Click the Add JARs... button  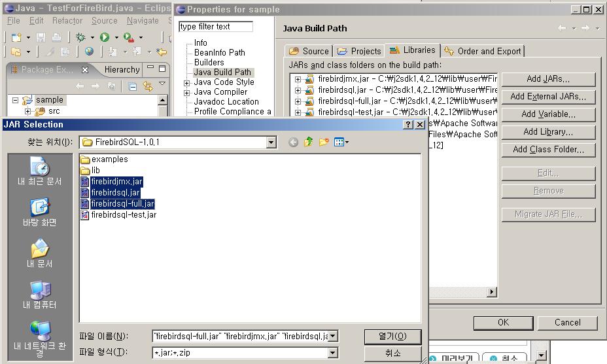[x=548, y=79]
